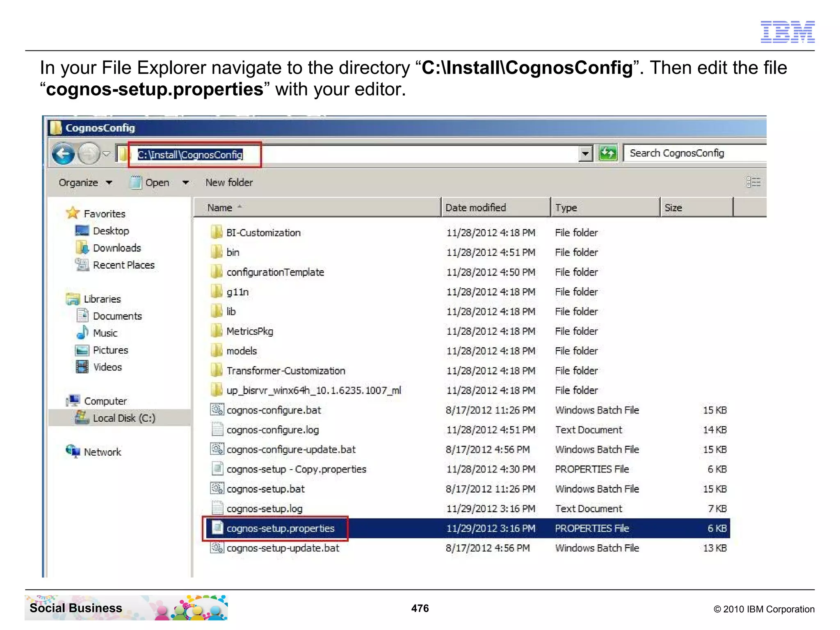Click the Back navigation arrow
Viewport: 840px width, 630px height.
tap(63, 154)
